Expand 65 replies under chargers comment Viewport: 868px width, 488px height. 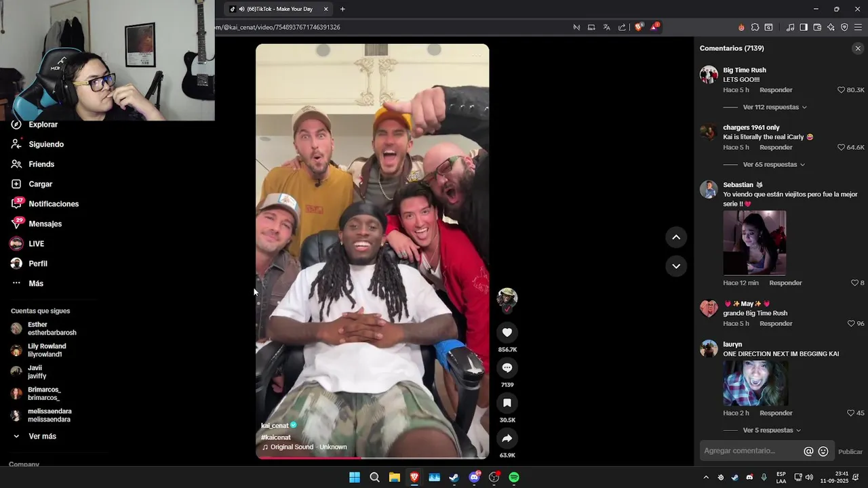774,165
